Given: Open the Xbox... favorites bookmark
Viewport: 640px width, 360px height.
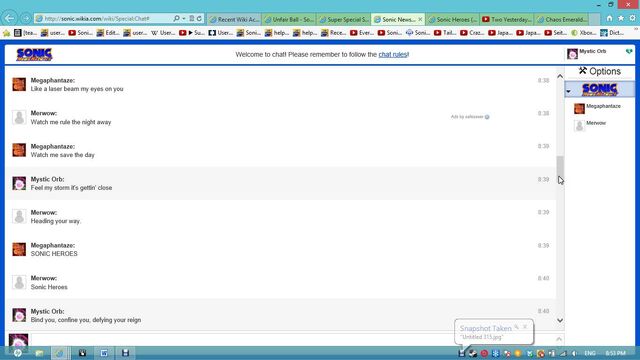Looking at the screenshot, I should pos(583,33).
